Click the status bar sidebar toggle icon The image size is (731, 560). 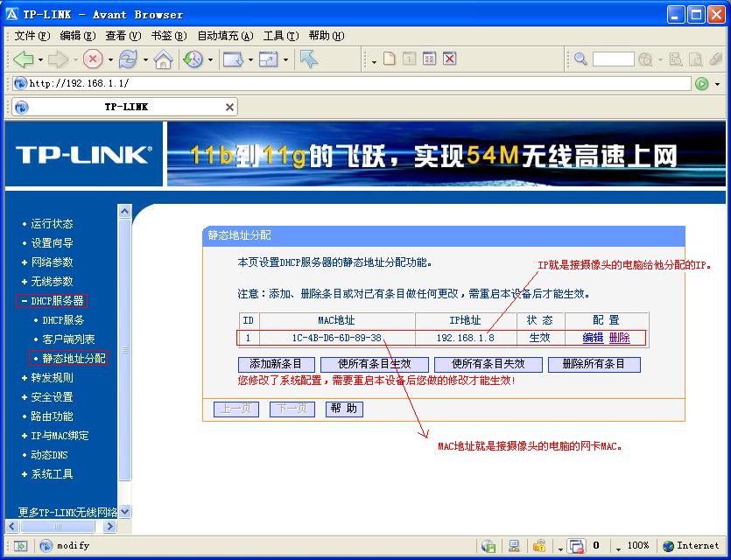(20, 545)
